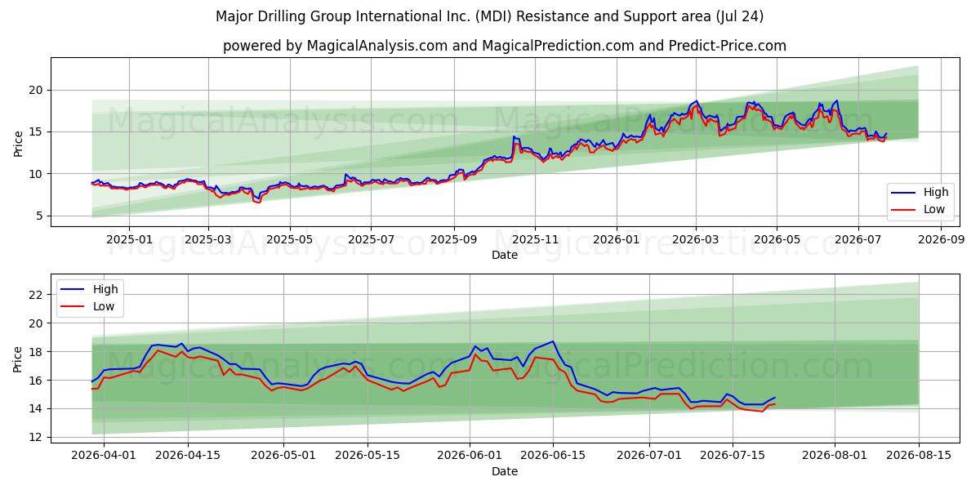980x490 pixels.
Task: Click the '2025-03' x-axis label
Action: point(208,239)
